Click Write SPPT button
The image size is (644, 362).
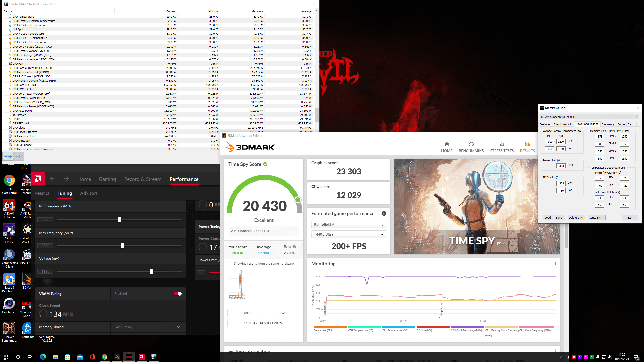pos(596,218)
